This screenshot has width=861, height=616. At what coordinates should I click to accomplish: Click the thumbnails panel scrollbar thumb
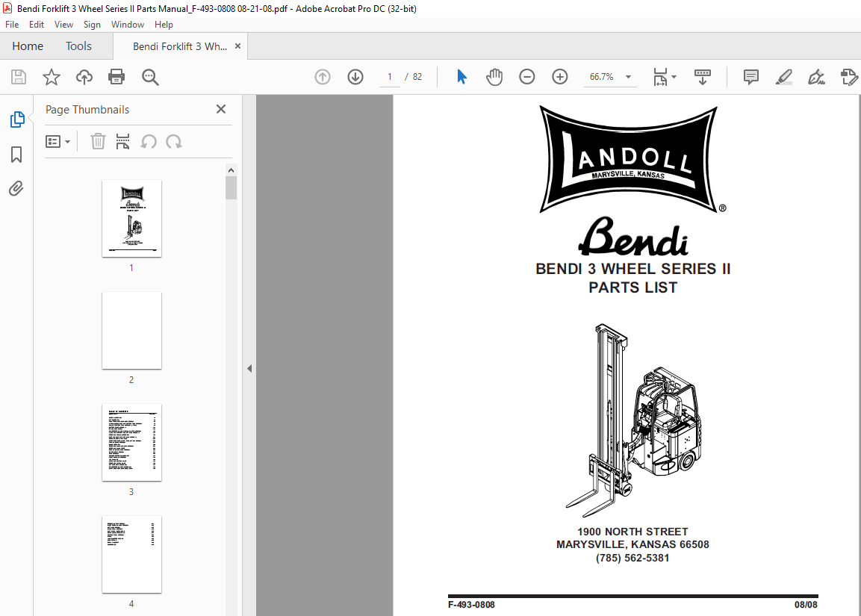[x=231, y=187]
